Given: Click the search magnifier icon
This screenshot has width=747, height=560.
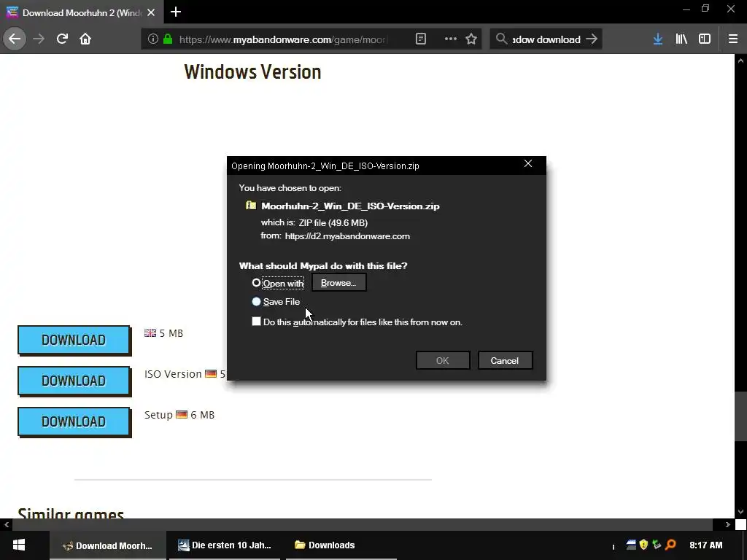Looking at the screenshot, I should (x=501, y=39).
